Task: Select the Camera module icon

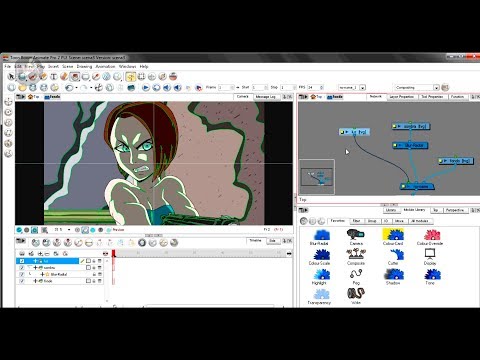Action: (356, 235)
